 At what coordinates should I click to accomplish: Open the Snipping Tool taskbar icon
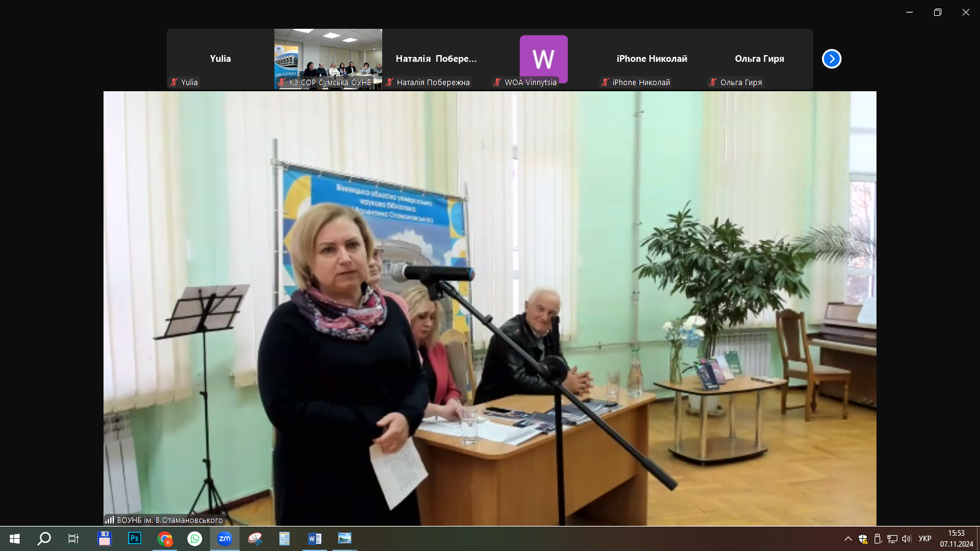[x=255, y=539]
